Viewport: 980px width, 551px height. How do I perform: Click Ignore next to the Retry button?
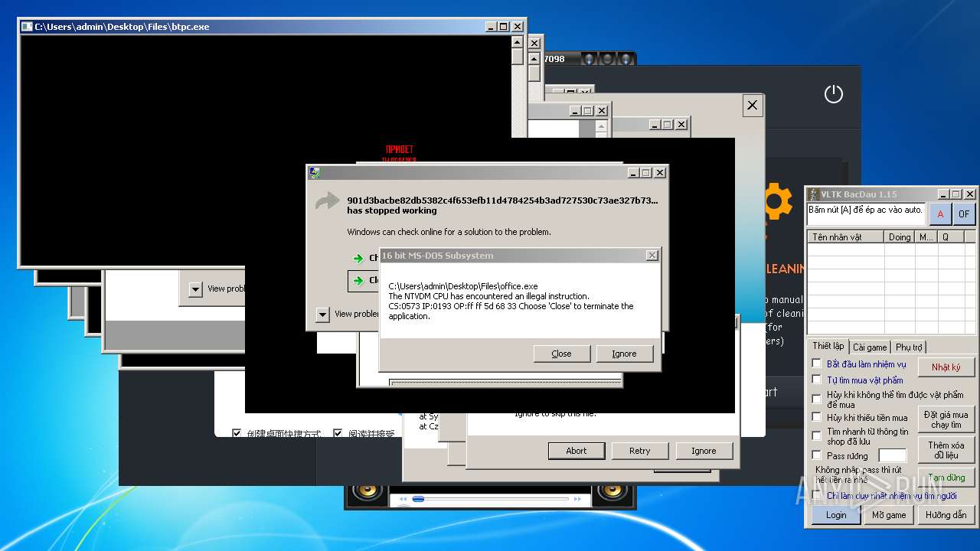[704, 451]
